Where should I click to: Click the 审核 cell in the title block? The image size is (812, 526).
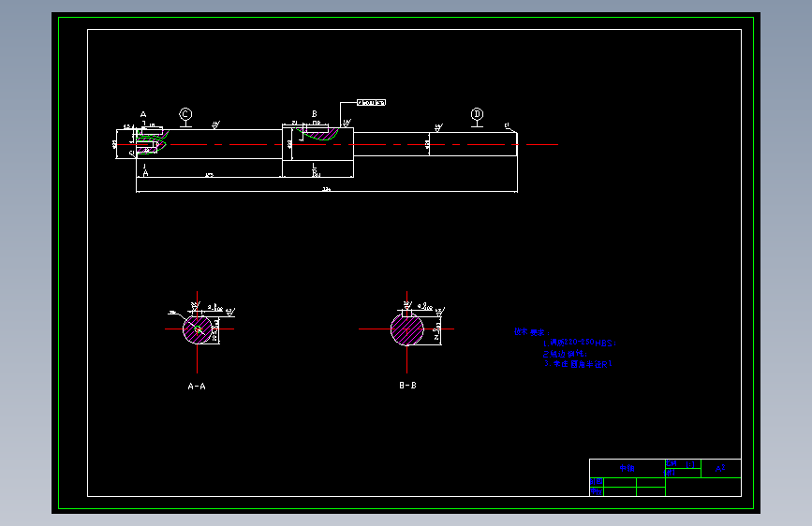(597, 491)
